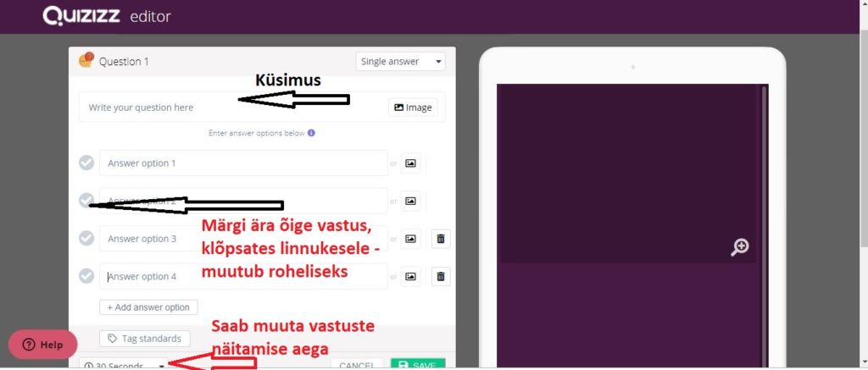The image size is (868, 370).
Task: Mark answer option 3 as correct
Action: click(86, 239)
